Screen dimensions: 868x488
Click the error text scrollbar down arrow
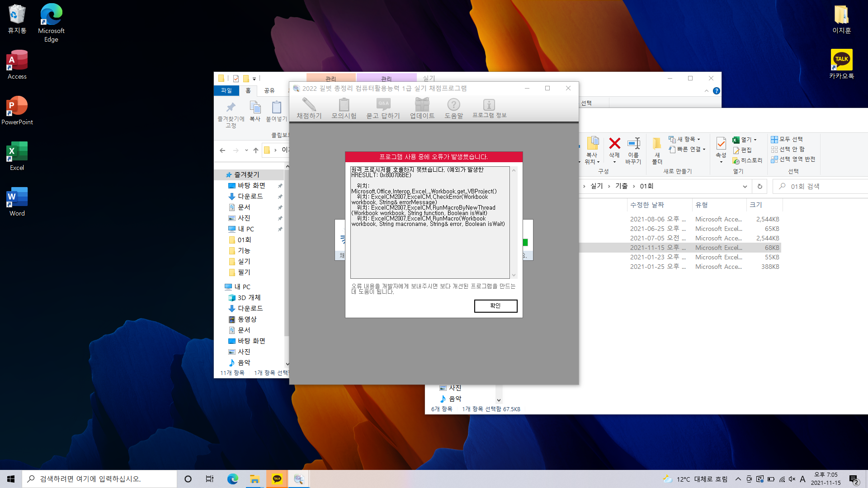(x=514, y=275)
